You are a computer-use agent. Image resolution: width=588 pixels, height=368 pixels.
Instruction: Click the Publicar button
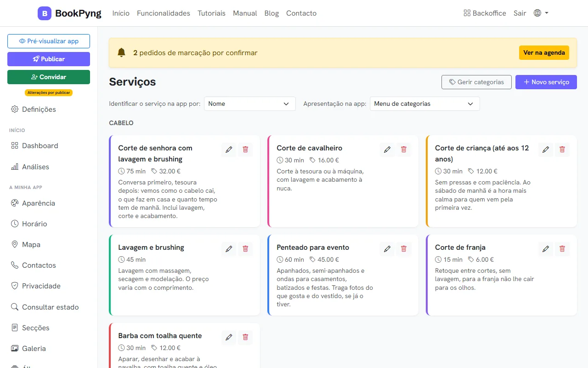49,59
